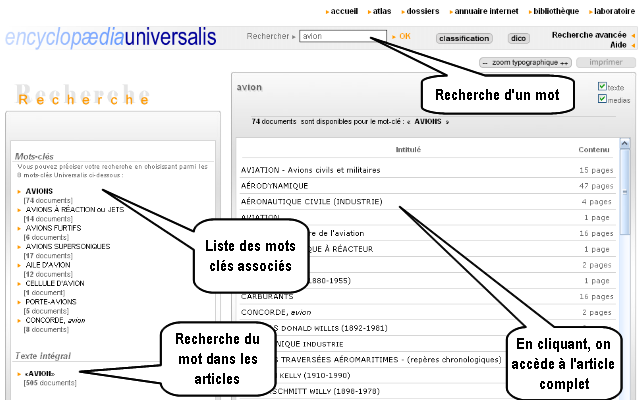The image size is (640, 400).
Task: Select the CELLULE D'AVION keyword
Action: tap(55, 283)
